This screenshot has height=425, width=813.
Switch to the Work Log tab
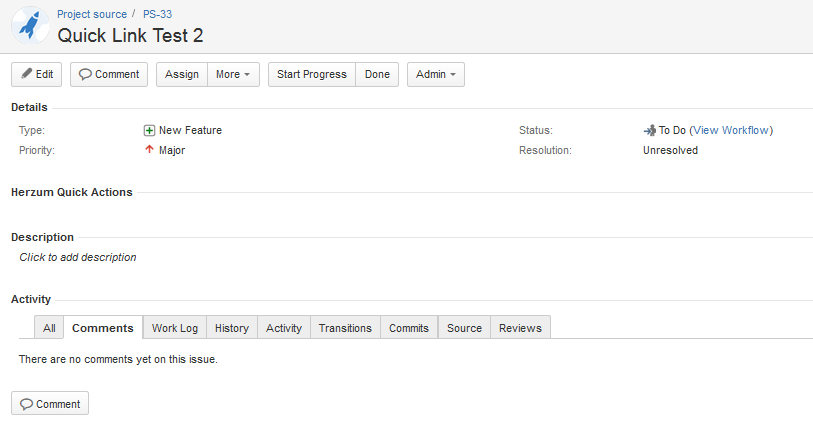(174, 328)
